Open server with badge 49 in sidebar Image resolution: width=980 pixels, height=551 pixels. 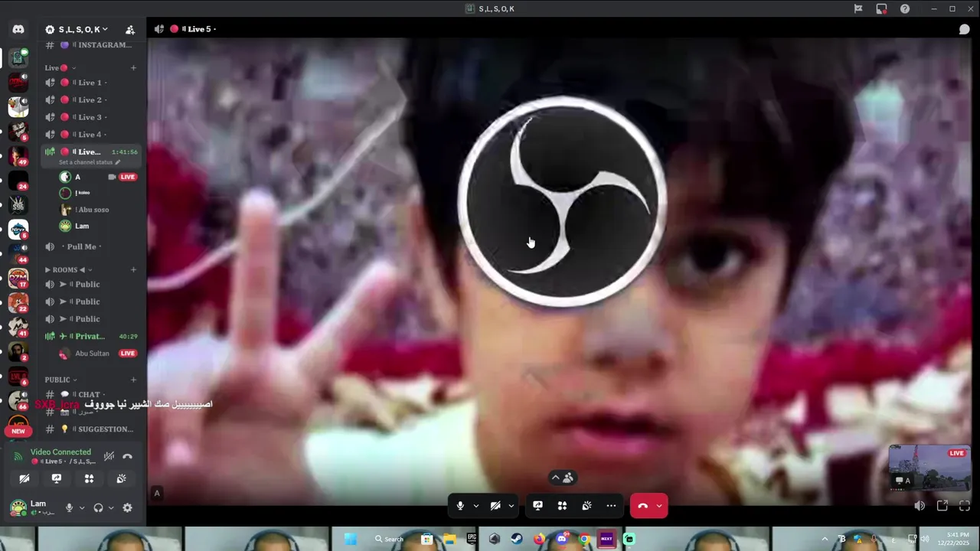[18, 156]
